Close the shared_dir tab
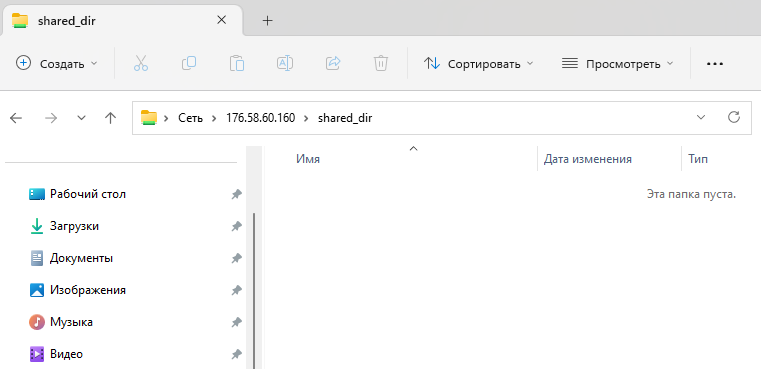 (x=221, y=20)
